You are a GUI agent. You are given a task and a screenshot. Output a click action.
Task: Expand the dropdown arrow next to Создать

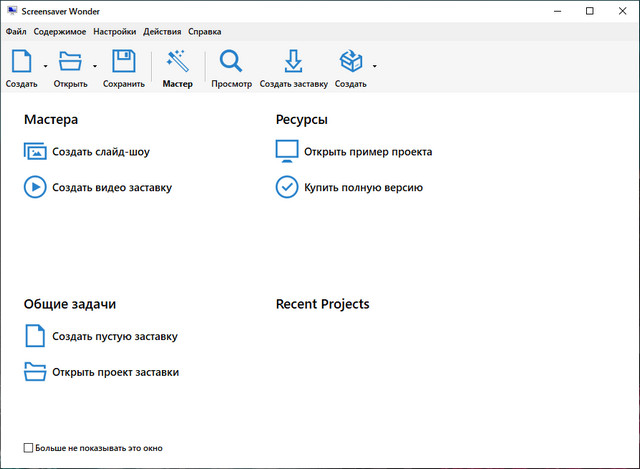point(44,67)
